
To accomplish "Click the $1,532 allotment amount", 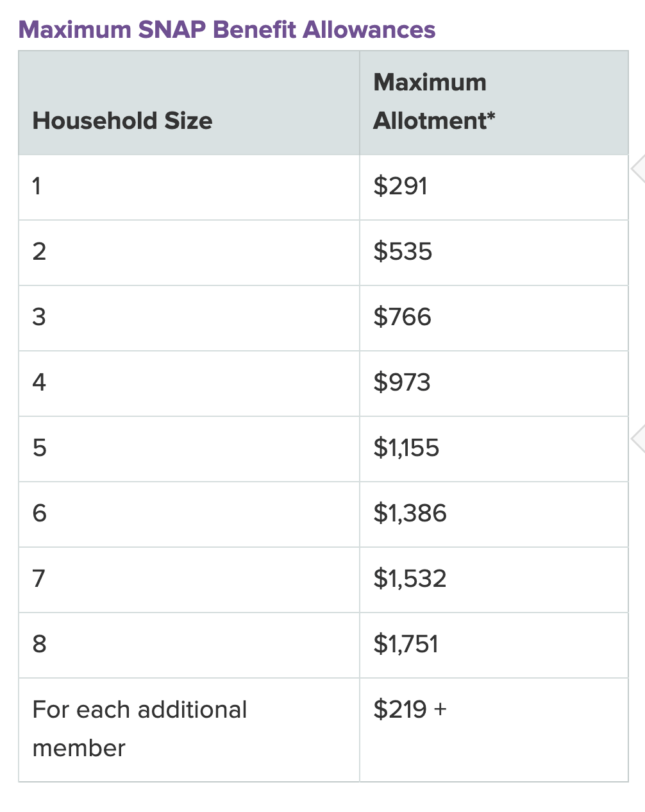I will point(410,579).
